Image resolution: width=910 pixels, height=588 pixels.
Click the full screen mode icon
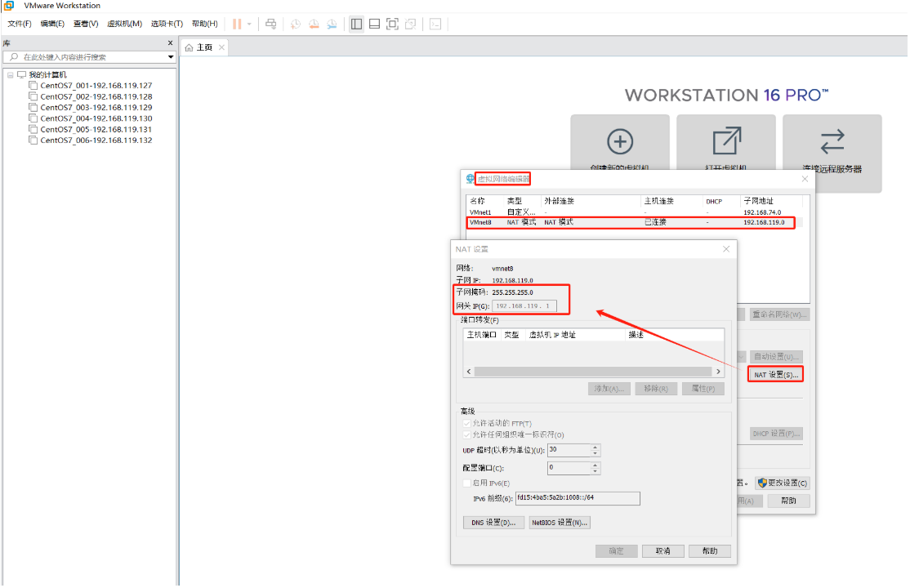[x=392, y=24]
